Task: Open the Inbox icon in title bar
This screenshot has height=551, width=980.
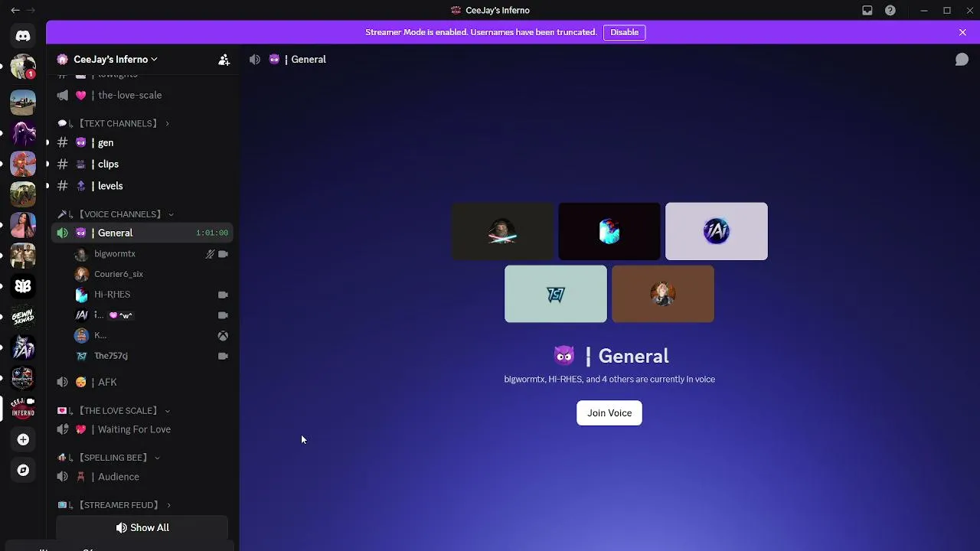Action: pyautogui.click(x=867, y=11)
